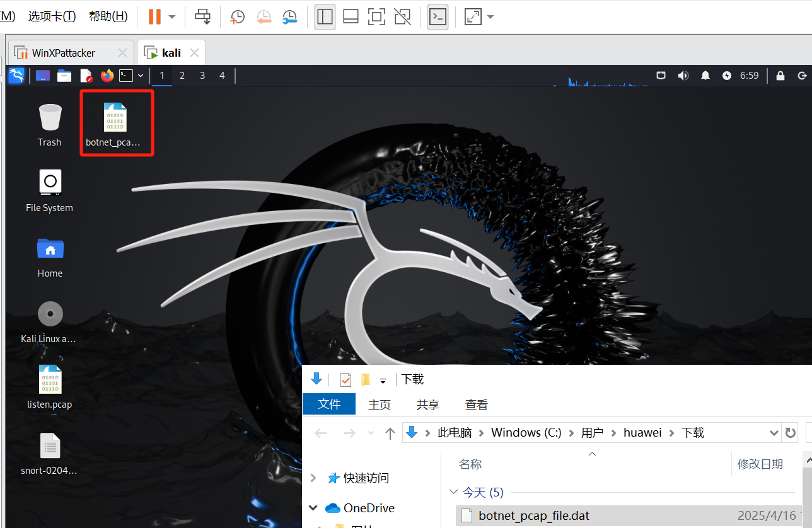Viewport: 812px width, 528px height.
Task: Toggle the sidebar library view
Action: (x=325, y=17)
